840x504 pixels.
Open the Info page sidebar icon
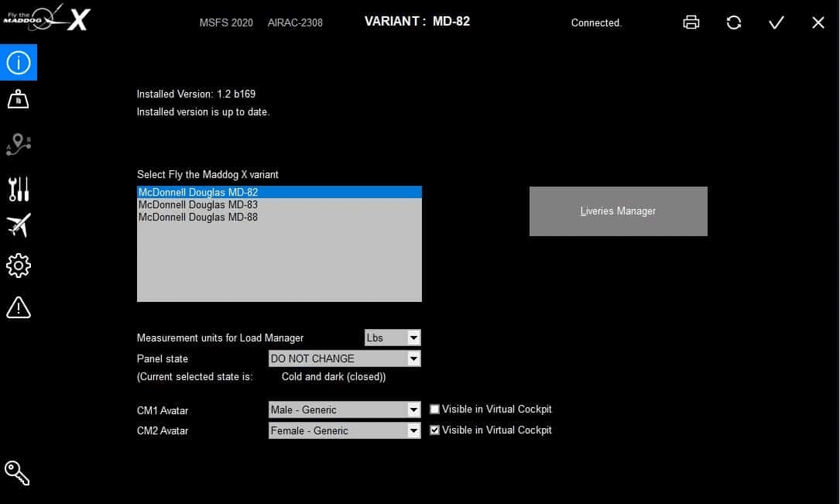click(x=18, y=63)
